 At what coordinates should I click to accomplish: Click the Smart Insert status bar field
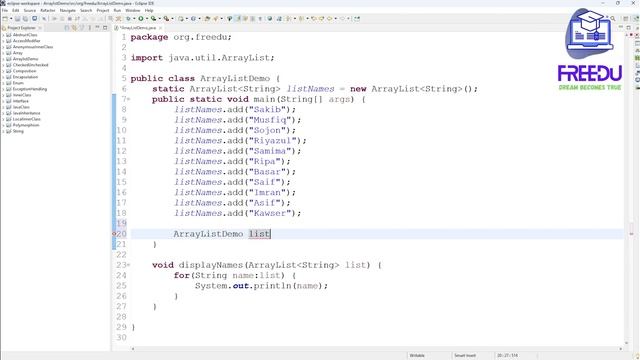coord(465,356)
